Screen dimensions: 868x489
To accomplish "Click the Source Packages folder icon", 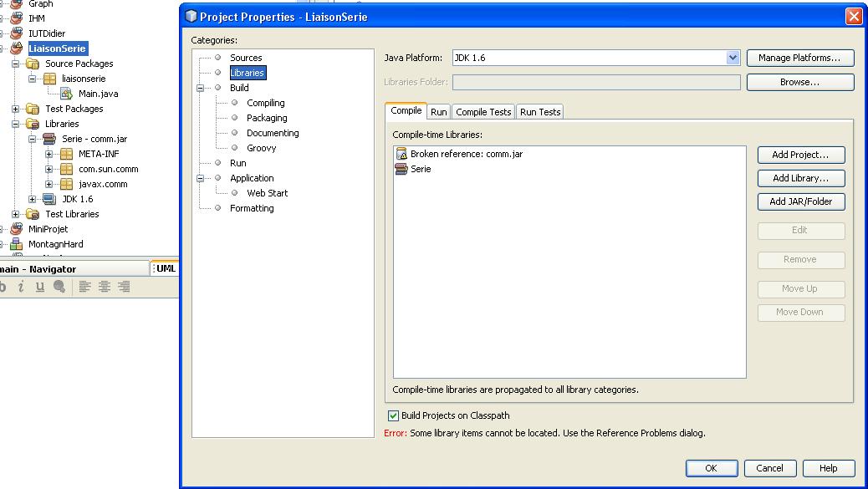I will [33, 64].
